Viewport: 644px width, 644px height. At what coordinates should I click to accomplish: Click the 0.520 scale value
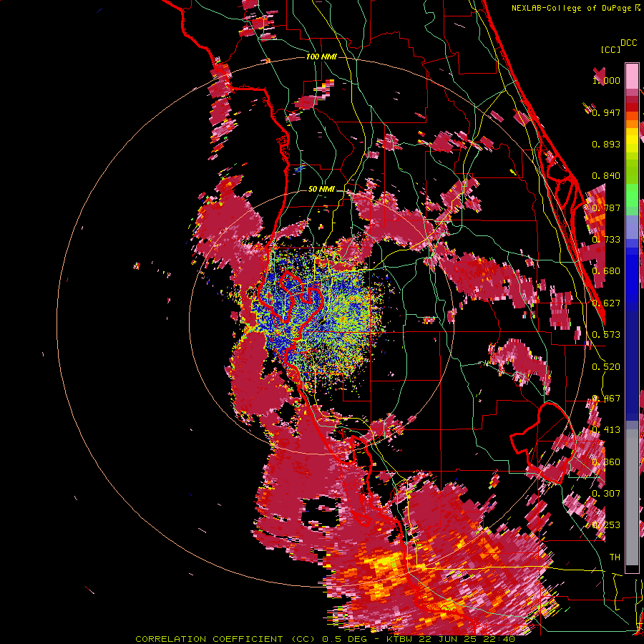point(606,367)
